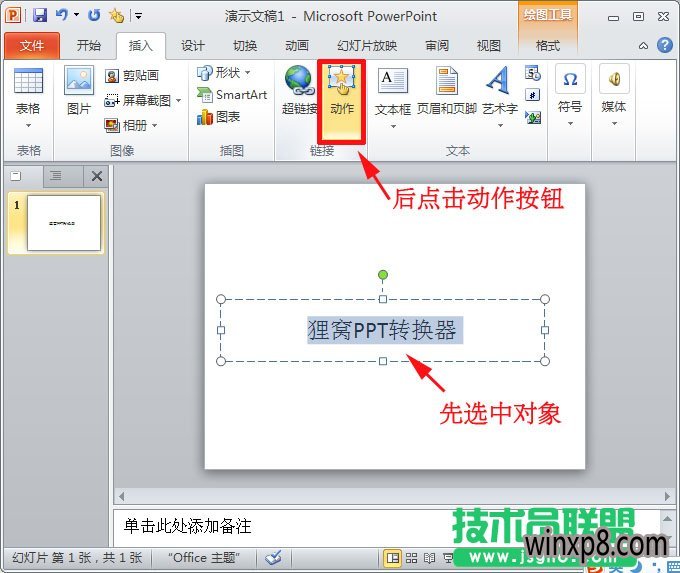Image resolution: width=680 pixels, height=573 pixels.
Task: Open 页眉和页脚 header and footer
Action: pos(447,91)
